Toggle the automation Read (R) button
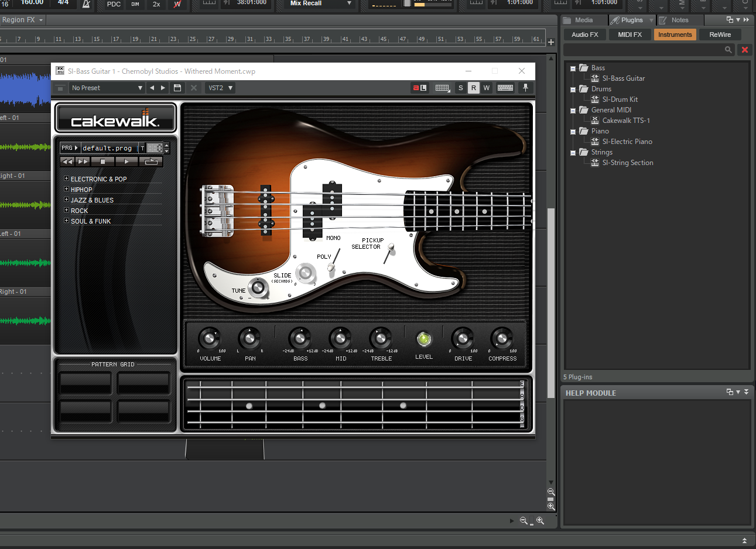Image resolution: width=756 pixels, height=549 pixels. coord(474,88)
